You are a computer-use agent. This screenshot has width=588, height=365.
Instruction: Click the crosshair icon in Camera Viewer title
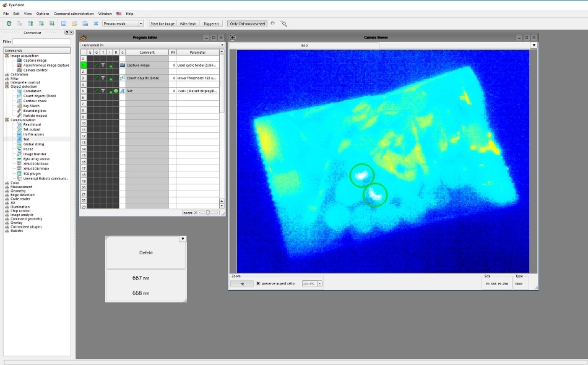pyautogui.click(x=233, y=38)
